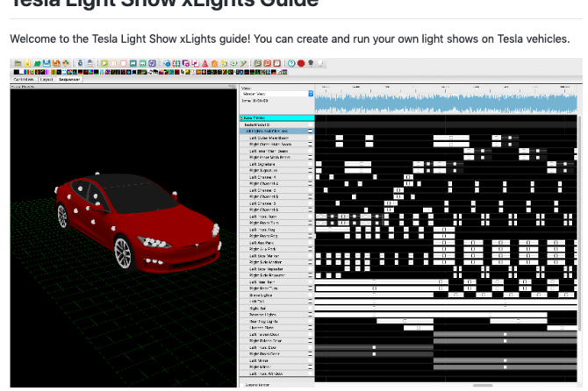Select the Reverse Lights row
This screenshot has width=588, height=391.
coord(276,315)
